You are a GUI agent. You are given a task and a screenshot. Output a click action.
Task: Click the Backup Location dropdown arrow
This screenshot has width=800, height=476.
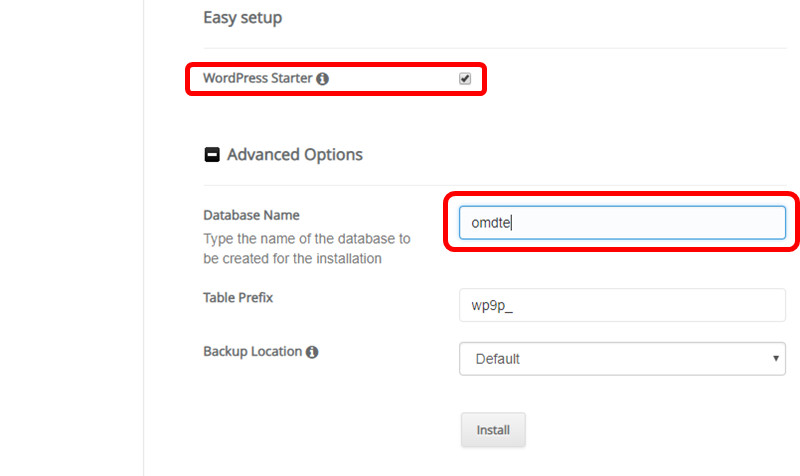click(x=776, y=358)
